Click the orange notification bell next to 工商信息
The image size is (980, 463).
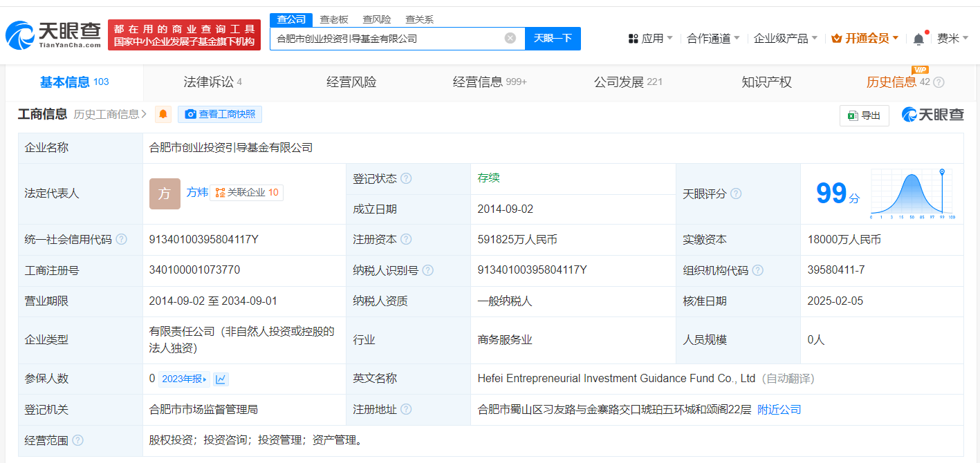point(163,115)
